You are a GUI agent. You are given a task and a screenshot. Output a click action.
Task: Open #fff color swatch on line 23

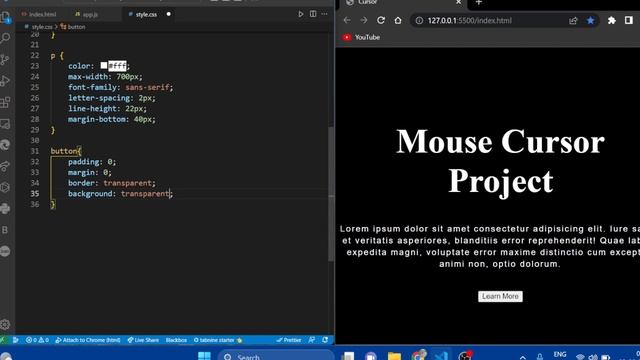pos(104,65)
